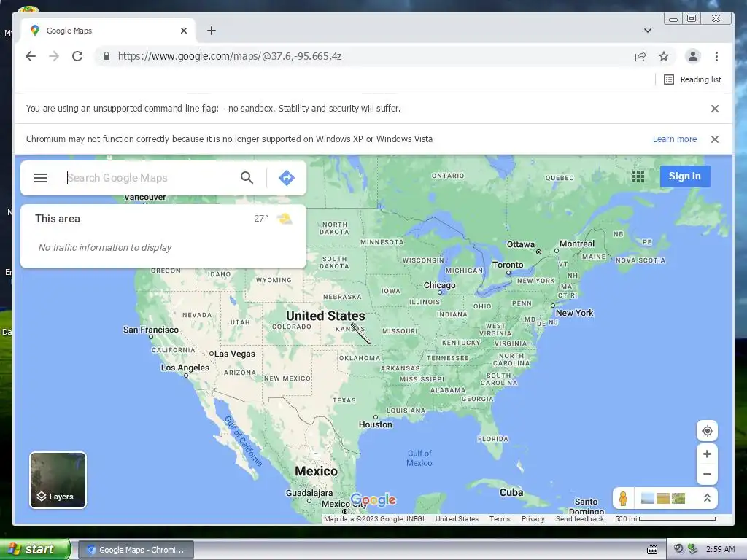Screen dimensions: 747x560
Task: Share this page from the address bar
Action: (x=640, y=57)
